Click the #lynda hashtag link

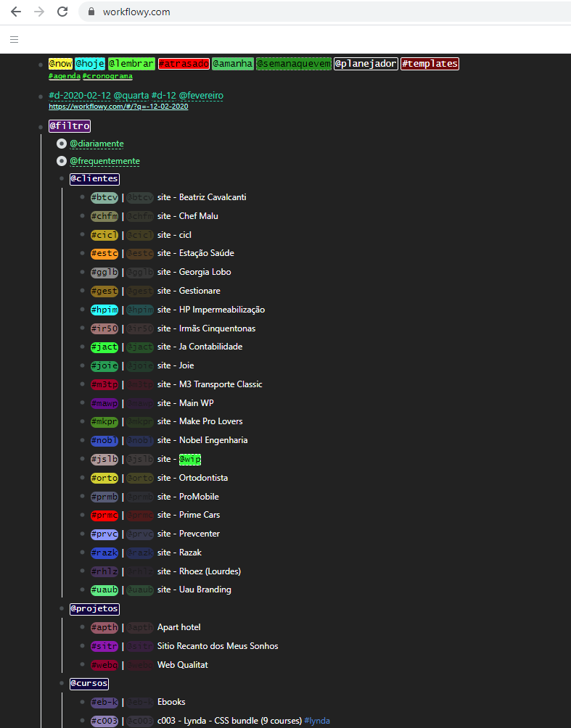pyautogui.click(x=317, y=721)
